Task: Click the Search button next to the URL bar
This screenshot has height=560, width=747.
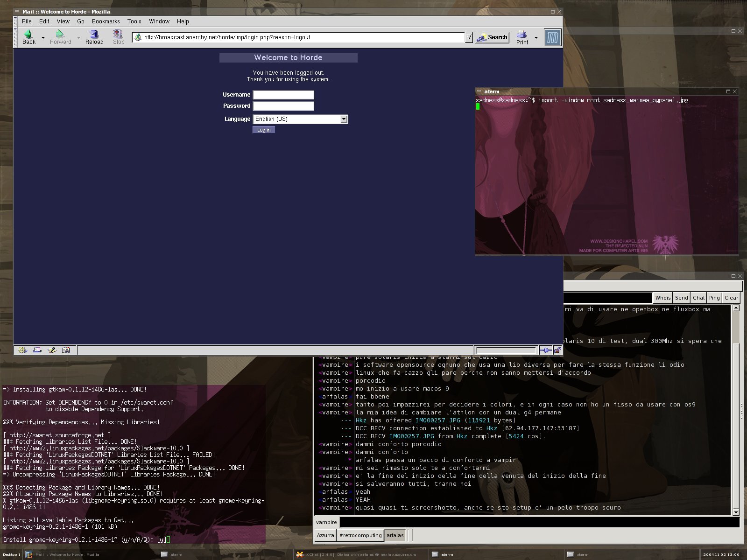Action: [x=492, y=37]
